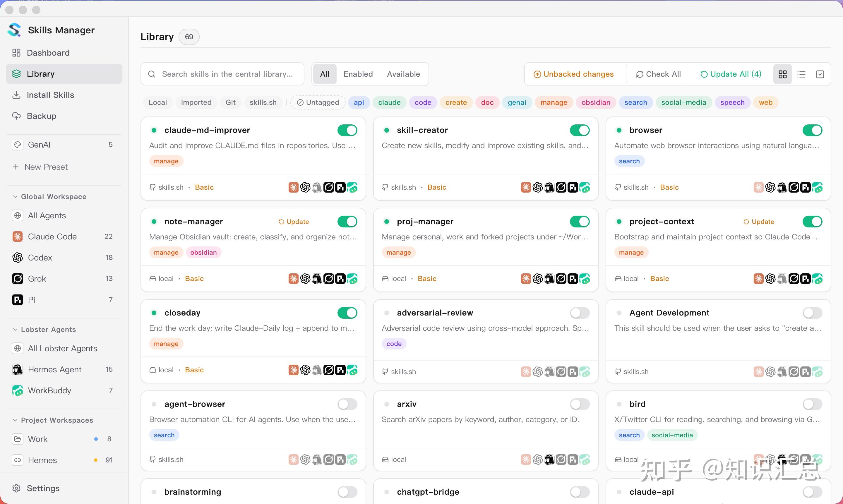Turn on the arxiv skill toggle
The height and width of the screenshot is (504, 843).
pos(580,404)
